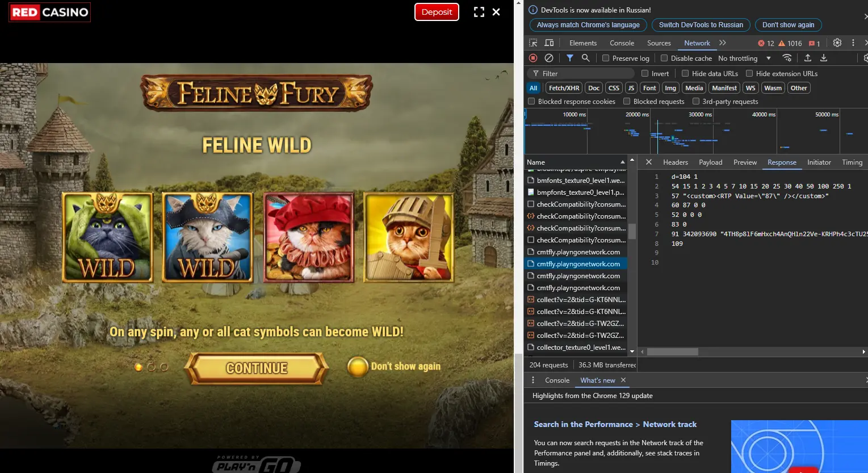Viewport: 868px width, 473px height.
Task: Click Switch DevTools to Russian
Action: tap(701, 25)
